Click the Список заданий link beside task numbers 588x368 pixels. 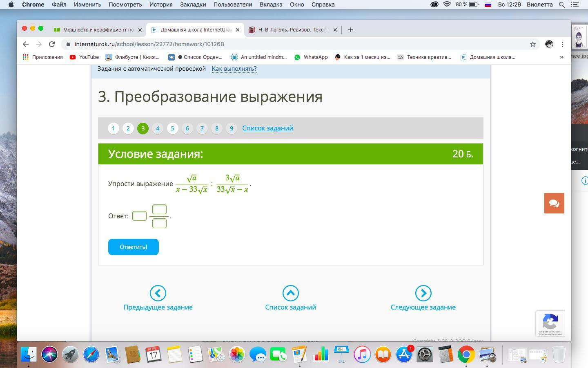[x=267, y=128]
